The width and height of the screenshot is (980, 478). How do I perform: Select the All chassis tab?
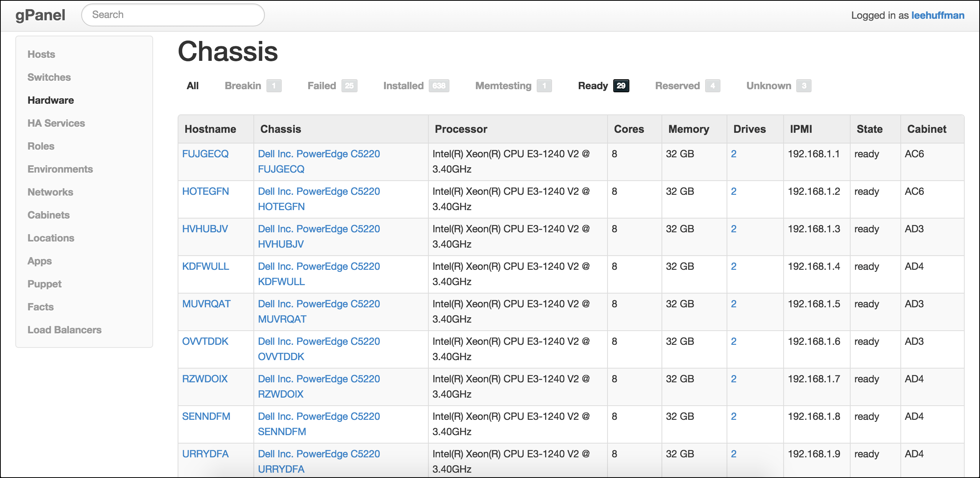[x=193, y=86]
